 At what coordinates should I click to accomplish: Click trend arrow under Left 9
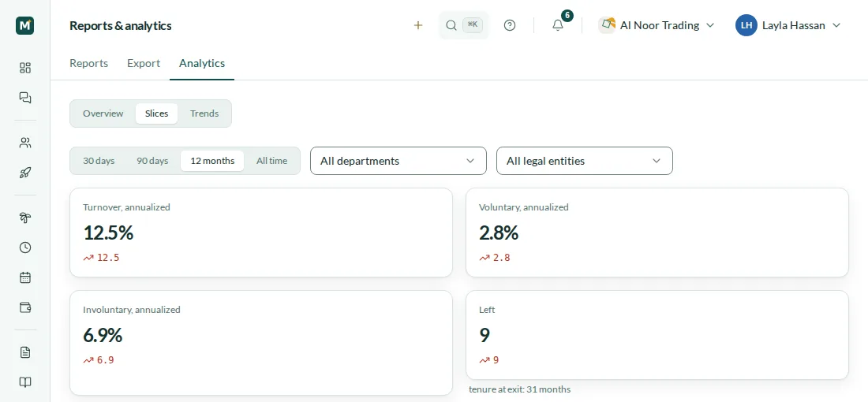485,360
